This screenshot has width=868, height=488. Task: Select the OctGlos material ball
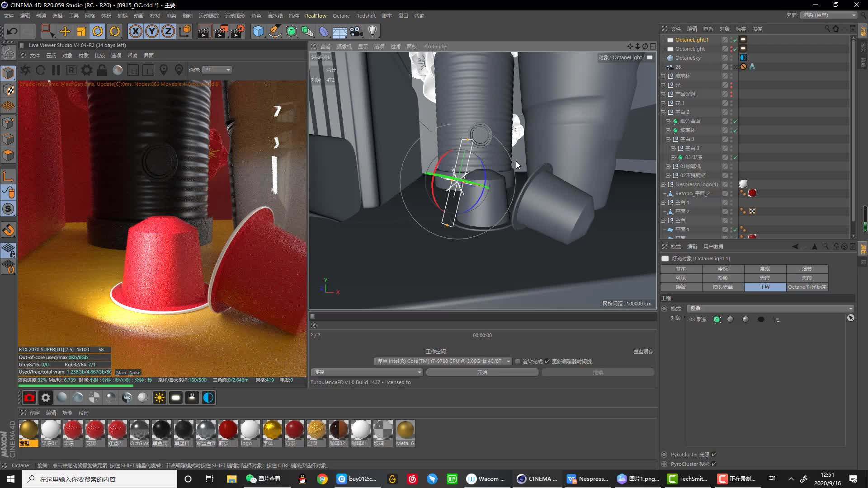(139, 432)
